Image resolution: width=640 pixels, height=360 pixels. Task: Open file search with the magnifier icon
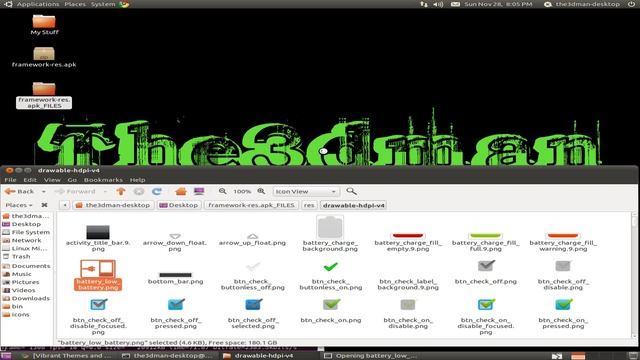351,191
